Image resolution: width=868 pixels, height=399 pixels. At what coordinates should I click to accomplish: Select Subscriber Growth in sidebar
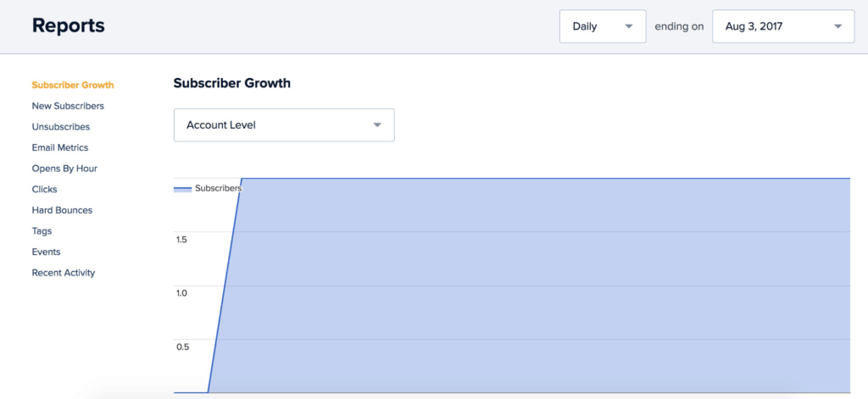73,86
